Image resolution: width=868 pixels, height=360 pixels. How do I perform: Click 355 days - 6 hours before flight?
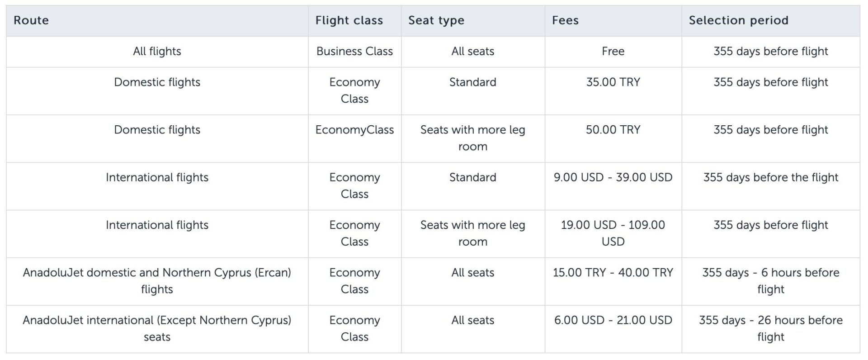tap(771, 281)
